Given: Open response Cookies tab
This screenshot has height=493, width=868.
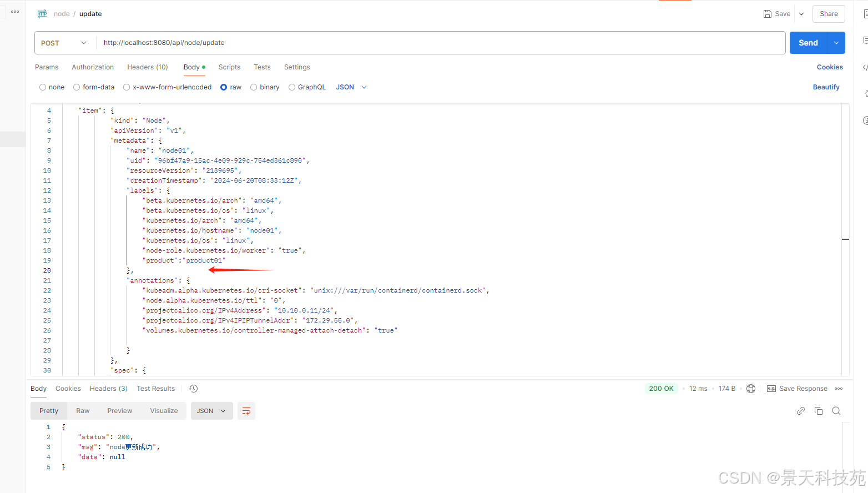Looking at the screenshot, I should [x=68, y=389].
